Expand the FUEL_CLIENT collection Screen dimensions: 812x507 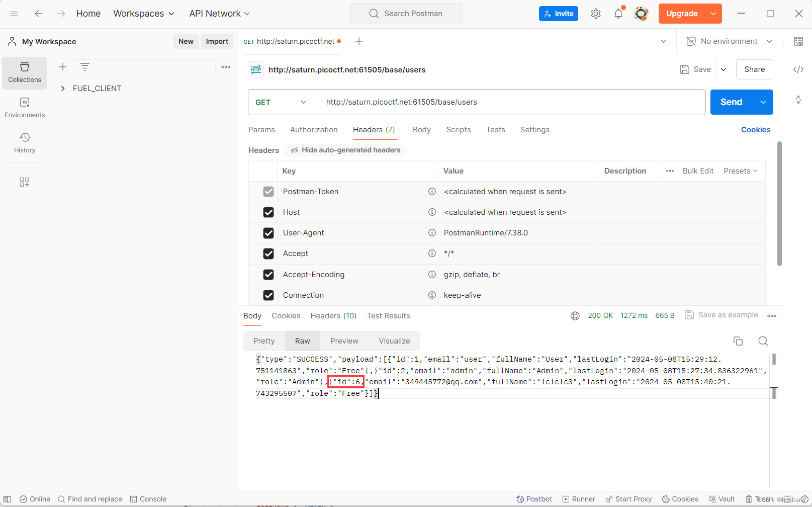click(63, 89)
